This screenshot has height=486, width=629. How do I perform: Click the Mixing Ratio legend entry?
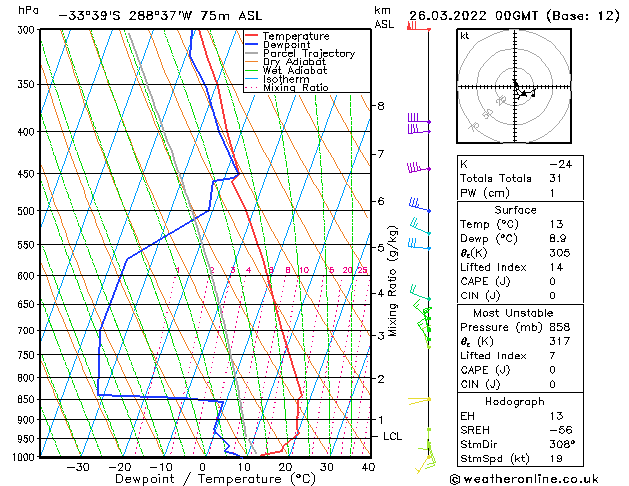(x=287, y=87)
